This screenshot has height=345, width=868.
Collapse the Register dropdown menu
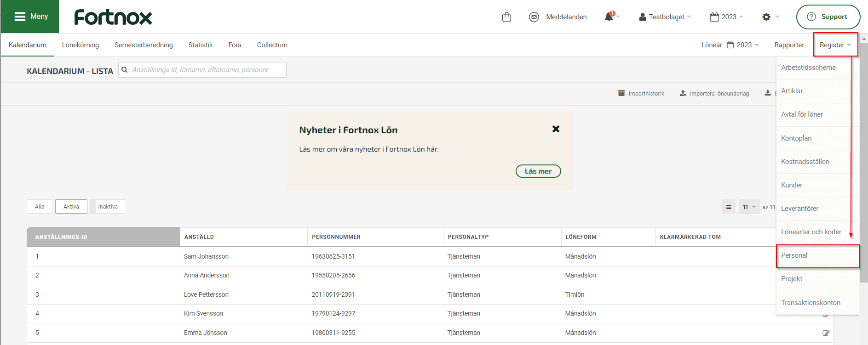(x=835, y=45)
